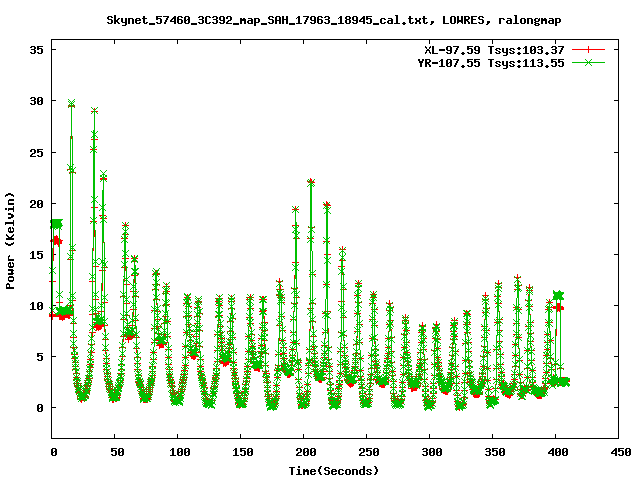
Task: Click the x-axis tick label 50
Action: pyautogui.click(x=118, y=452)
